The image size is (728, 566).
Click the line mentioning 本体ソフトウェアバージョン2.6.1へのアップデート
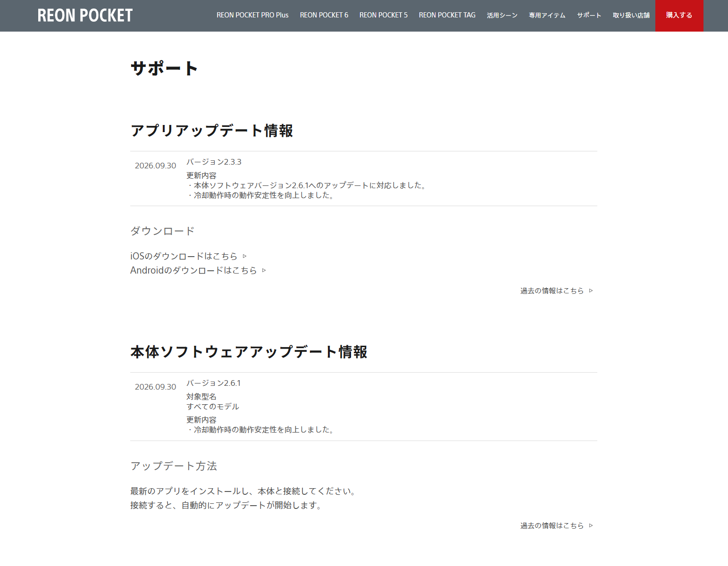pyautogui.click(x=308, y=185)
